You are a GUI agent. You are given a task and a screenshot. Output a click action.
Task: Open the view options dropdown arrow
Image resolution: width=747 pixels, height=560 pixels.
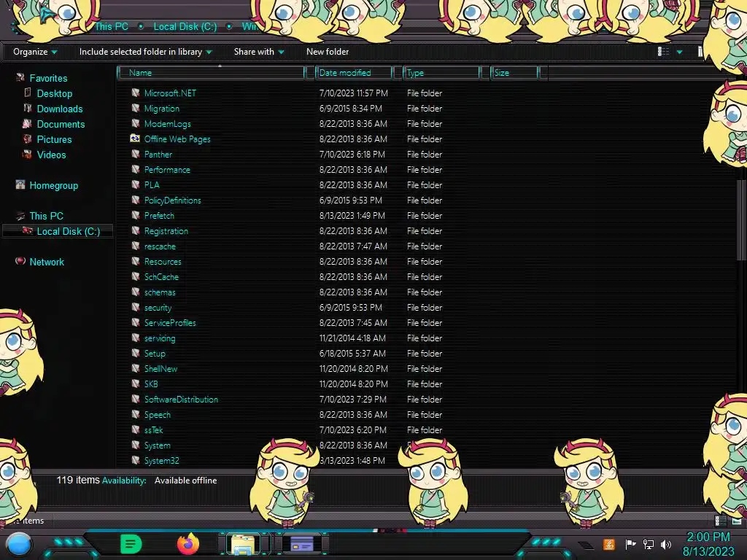click(679, 52)
